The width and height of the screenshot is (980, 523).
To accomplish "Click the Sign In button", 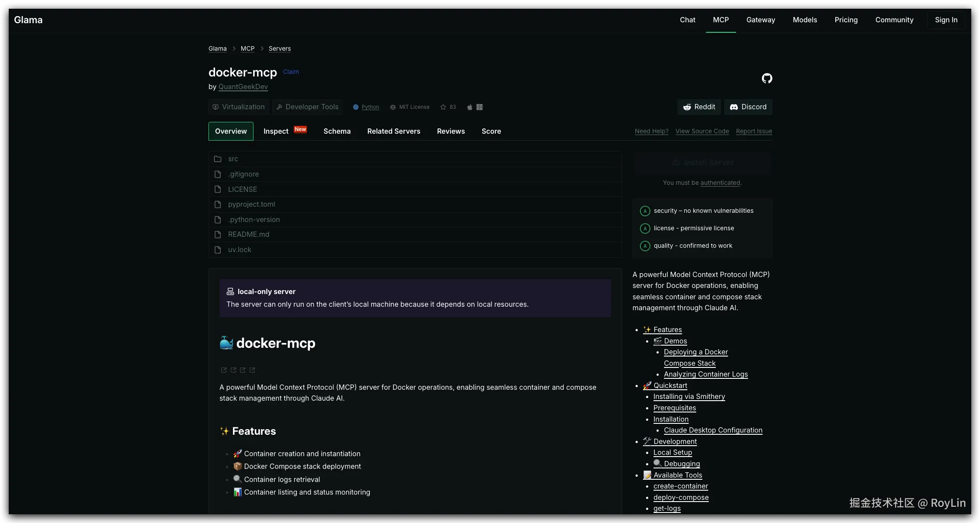I will click(x=946, y=20).
